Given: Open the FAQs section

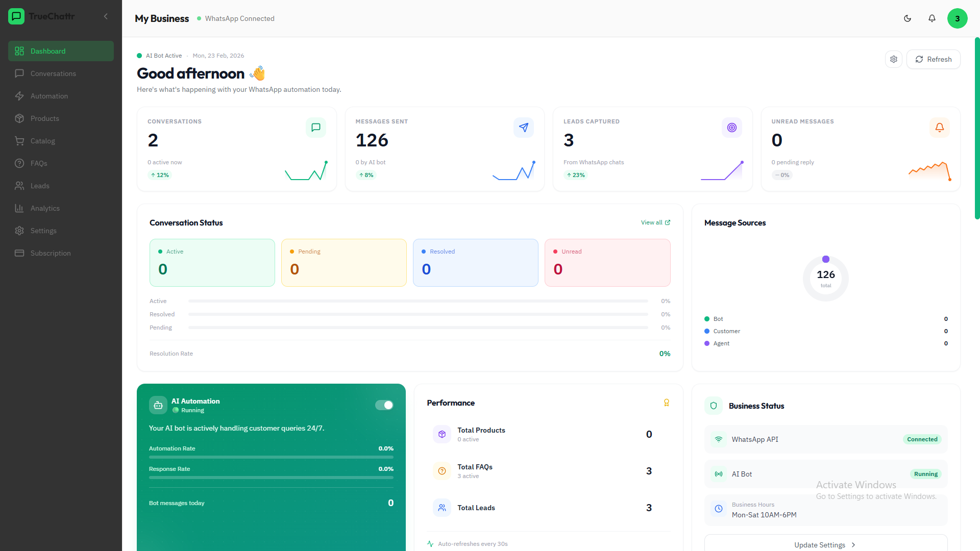Looking at the screenshot, I should pos(38,163).
